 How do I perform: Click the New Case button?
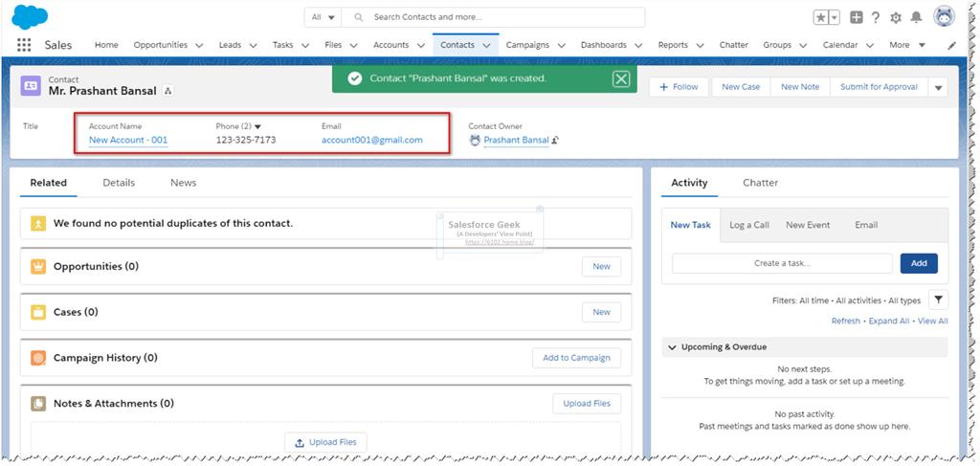click(x=741, y=87)
